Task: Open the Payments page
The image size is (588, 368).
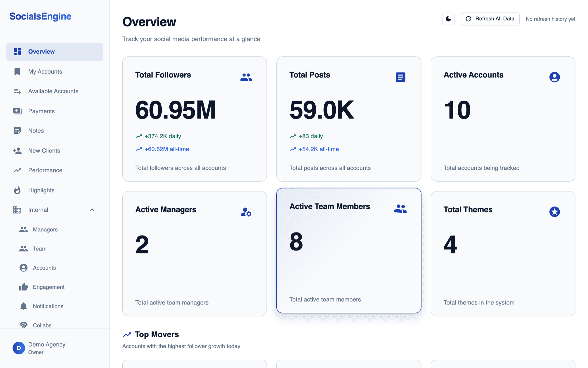Action: pos(55,111)
